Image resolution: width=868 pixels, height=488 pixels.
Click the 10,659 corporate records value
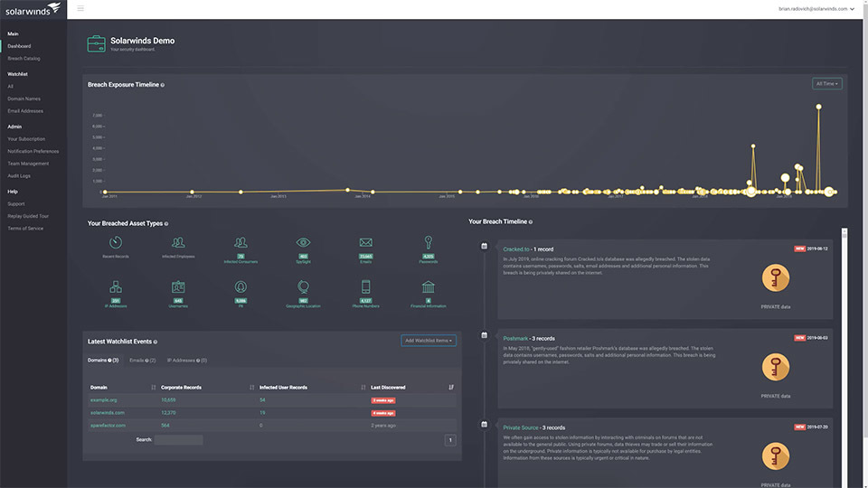pyautogui.click(x=168, y=400)
